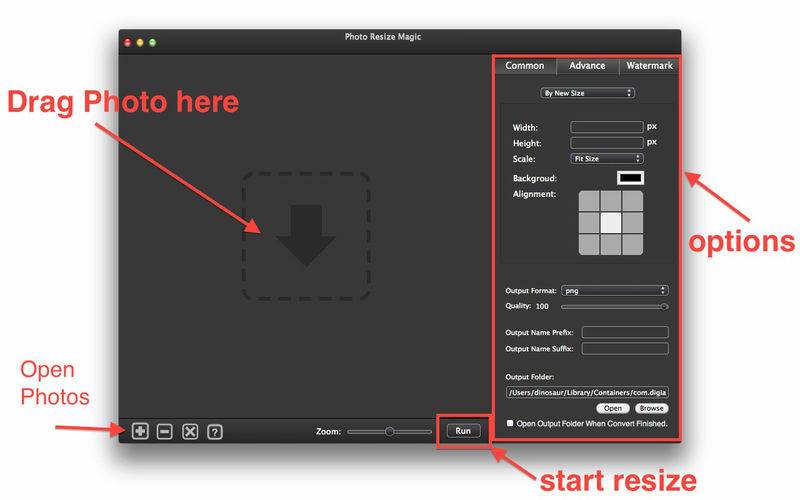Select top-right alignment cell

pyautogui.click(x=633, y=201)
